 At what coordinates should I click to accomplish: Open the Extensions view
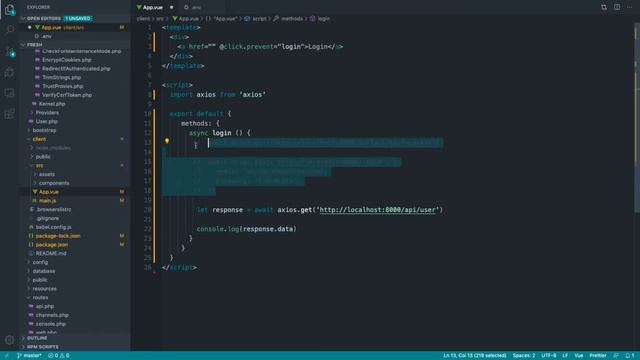point(9,114)
